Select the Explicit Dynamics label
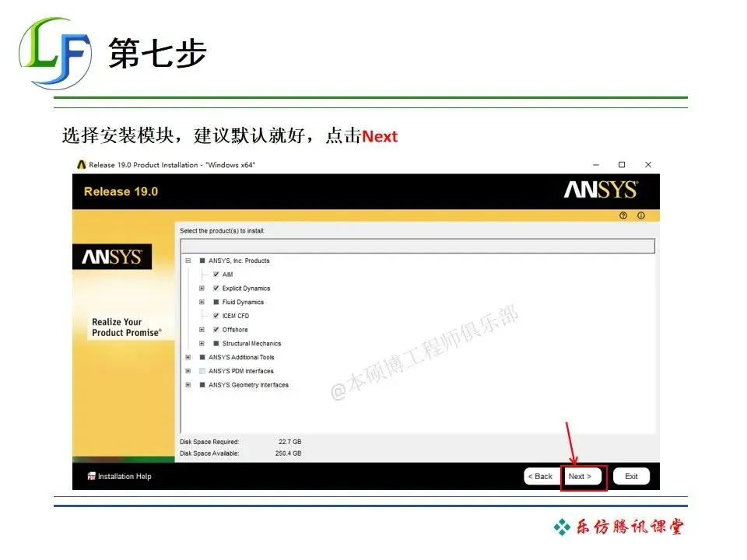 pos(246,288)
